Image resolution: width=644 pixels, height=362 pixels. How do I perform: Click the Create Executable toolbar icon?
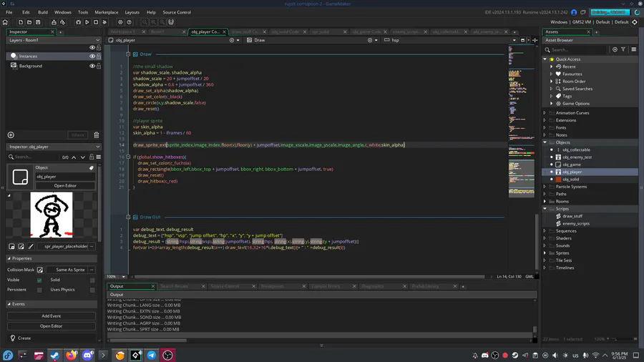(x=54, y=22)
